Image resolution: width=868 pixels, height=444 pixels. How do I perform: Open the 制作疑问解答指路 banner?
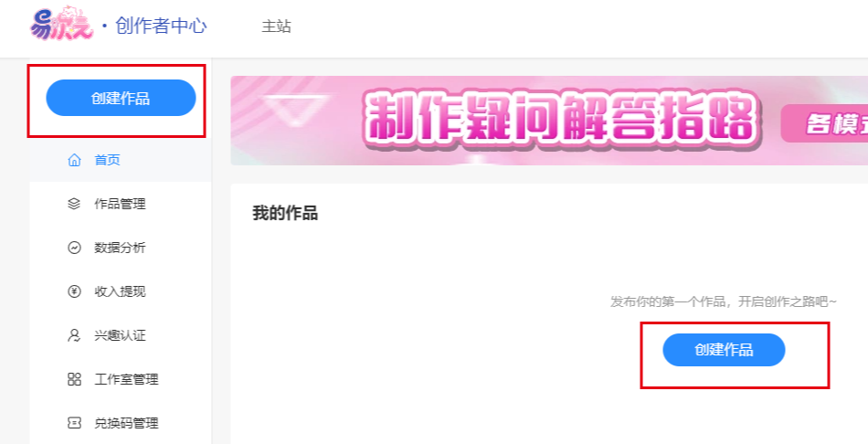[x=549, y=121]
